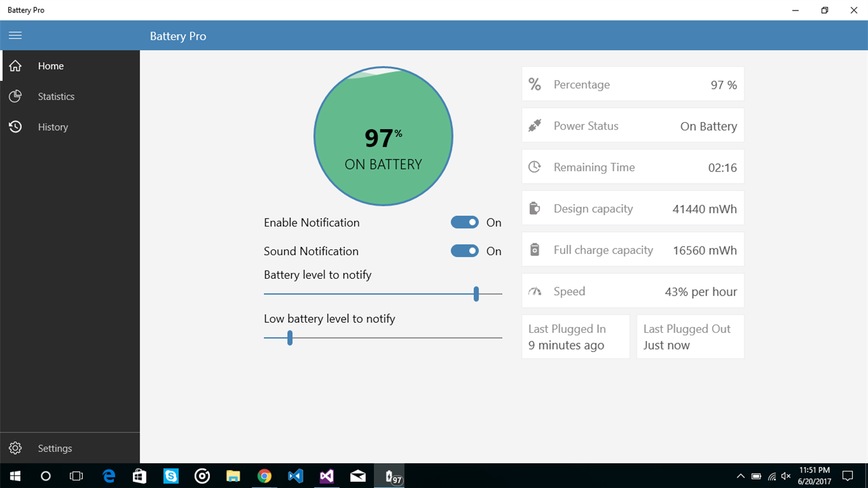The image size is (868, 488).
Task: Click the hamburger menu icon
Action: (15, 35)
